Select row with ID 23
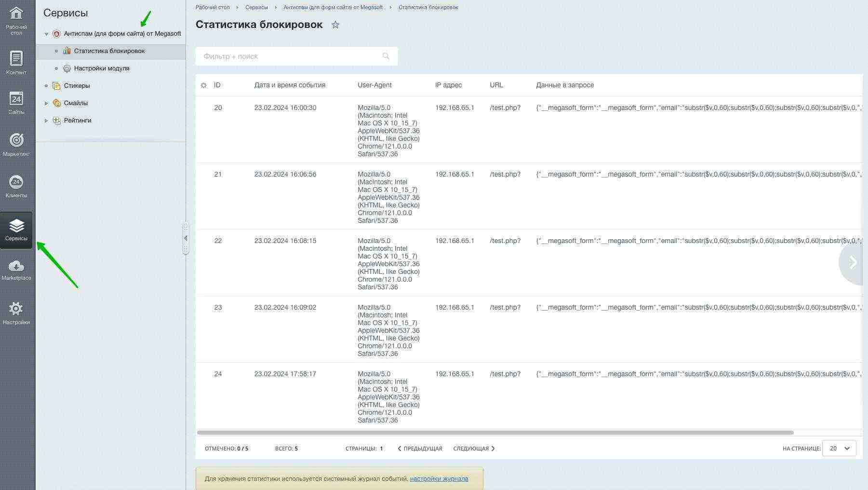 click(x=529, y=329)
